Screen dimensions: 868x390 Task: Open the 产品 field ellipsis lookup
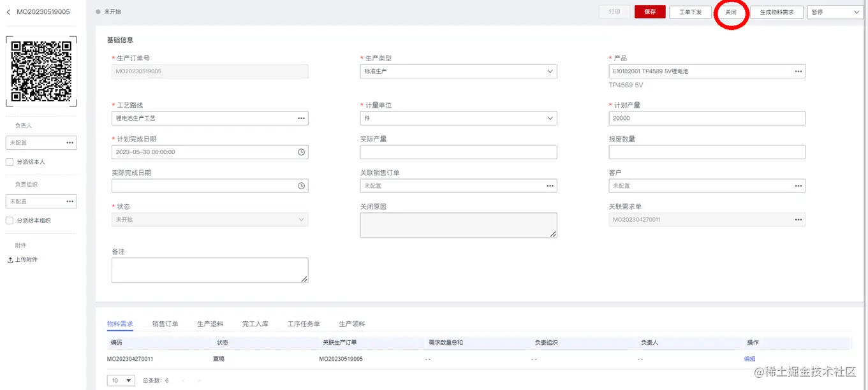point(798,71)
